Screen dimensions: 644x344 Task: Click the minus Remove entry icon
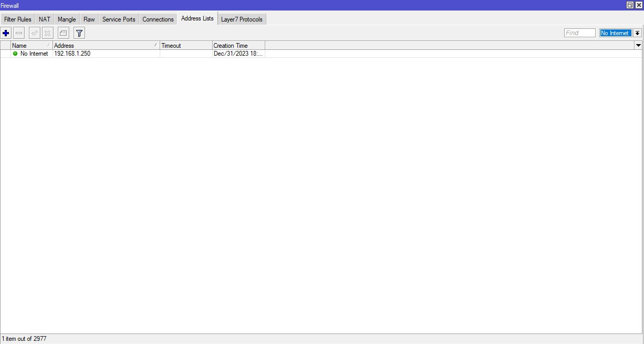pos(19,33)
